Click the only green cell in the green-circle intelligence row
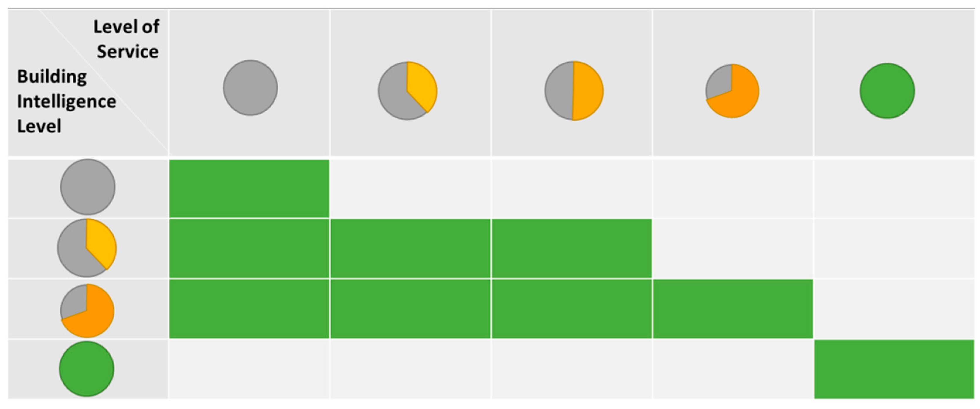This screenshot has height=409, width=980. click(x=894, y=369)
